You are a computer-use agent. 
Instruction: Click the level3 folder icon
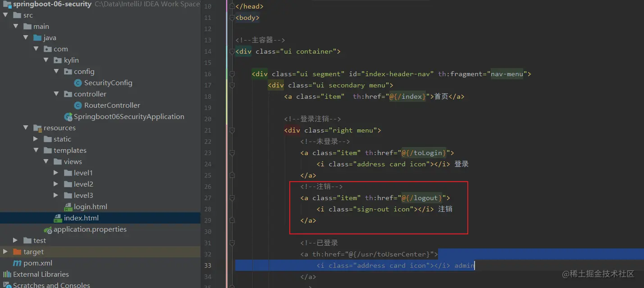[x=68, y=196]
